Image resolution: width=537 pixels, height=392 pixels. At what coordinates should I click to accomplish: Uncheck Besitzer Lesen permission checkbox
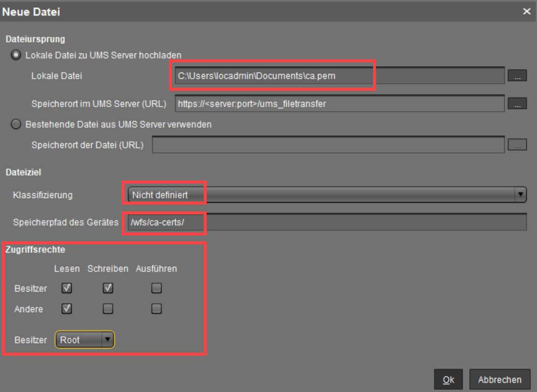(x=67, y=288)
